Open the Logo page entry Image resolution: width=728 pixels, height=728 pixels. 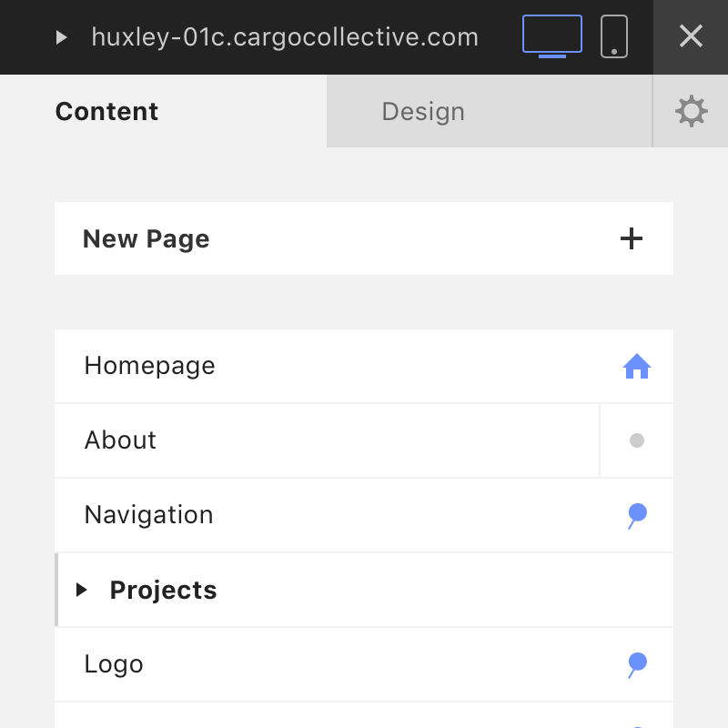click(114, 664)
